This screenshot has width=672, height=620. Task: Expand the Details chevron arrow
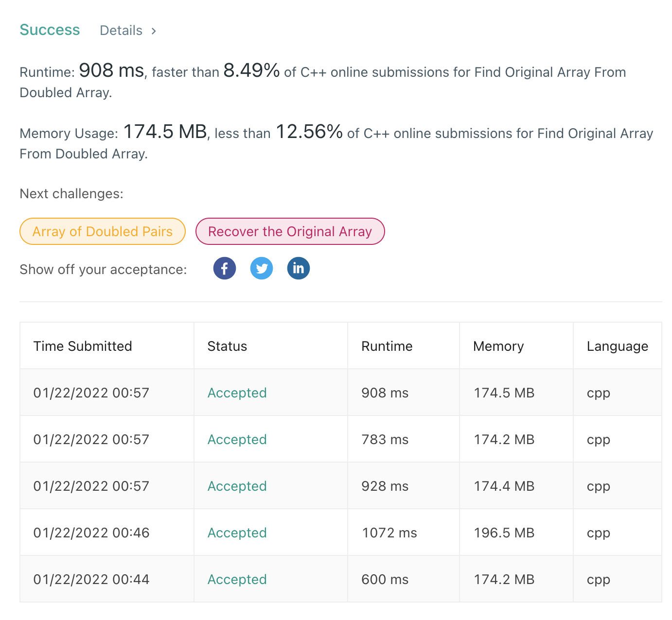click(x=154, y=31)
